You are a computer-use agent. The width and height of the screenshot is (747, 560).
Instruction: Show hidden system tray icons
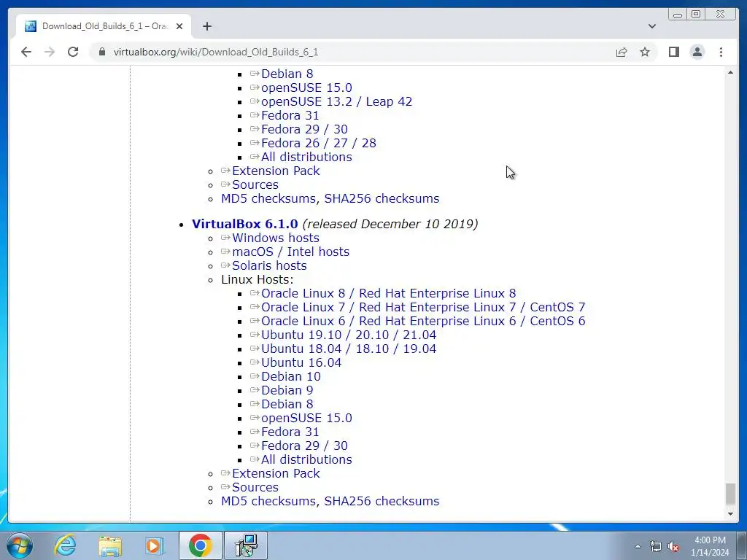click(x=638, y=546)
